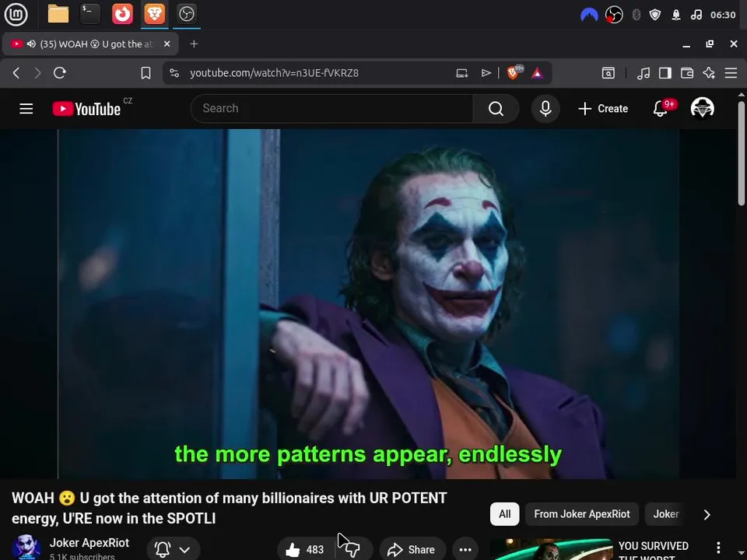Open the system notifications bell in the tray
The width and height of the screenshot is (747, 560).
[x=676, y=16]
